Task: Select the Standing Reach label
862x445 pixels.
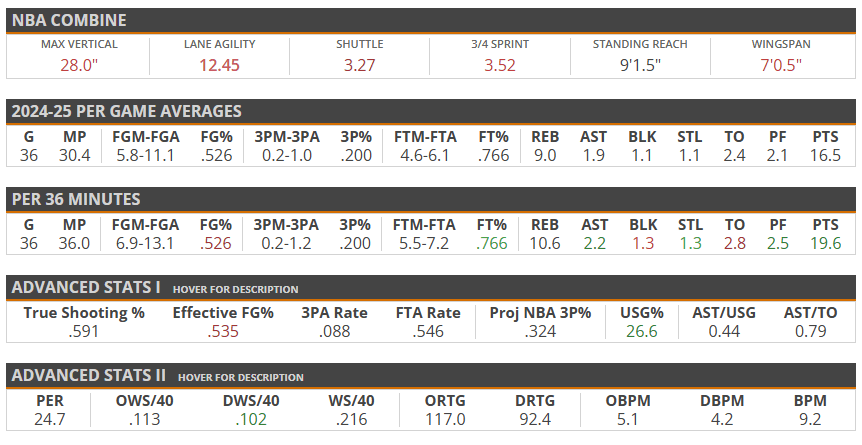Action: pos(640,45)
